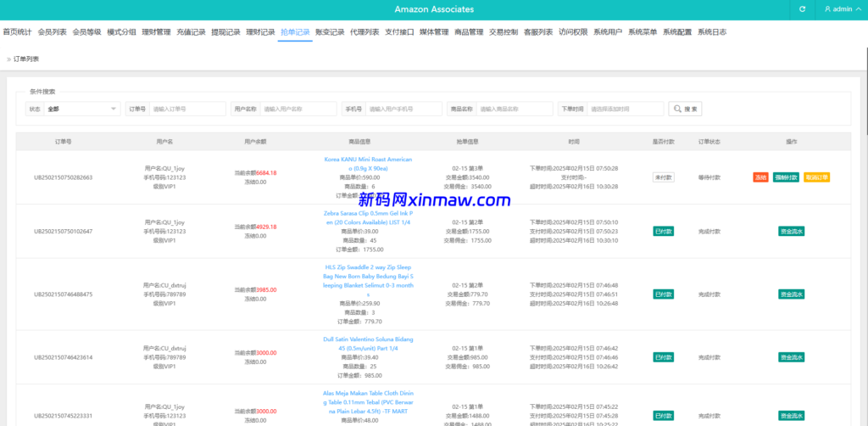868x426 pixels.
Task: Click the 搜索 search button with magnifier
Action: coord(685,109)
